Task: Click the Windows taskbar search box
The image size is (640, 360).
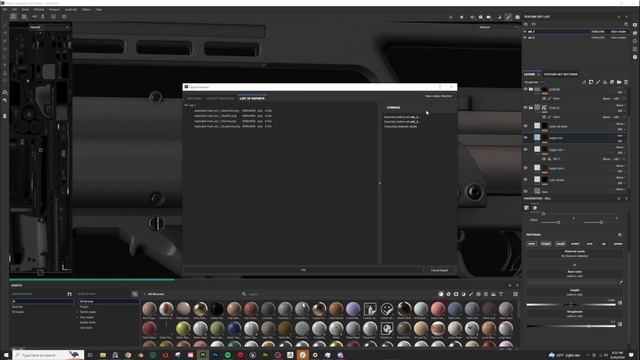Action: click(48, 355)
